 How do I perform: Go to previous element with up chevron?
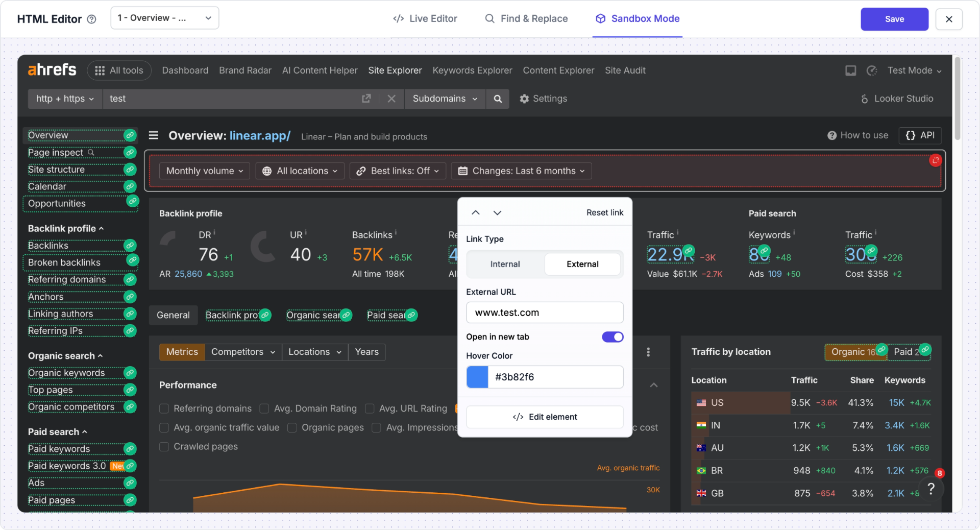point(475,212)
